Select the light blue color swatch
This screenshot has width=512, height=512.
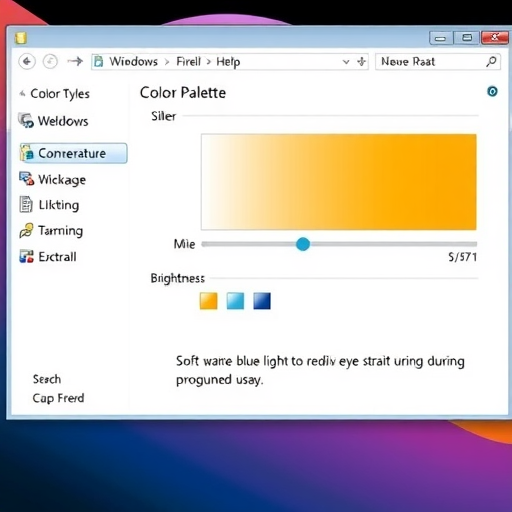[x=235, y=301]
